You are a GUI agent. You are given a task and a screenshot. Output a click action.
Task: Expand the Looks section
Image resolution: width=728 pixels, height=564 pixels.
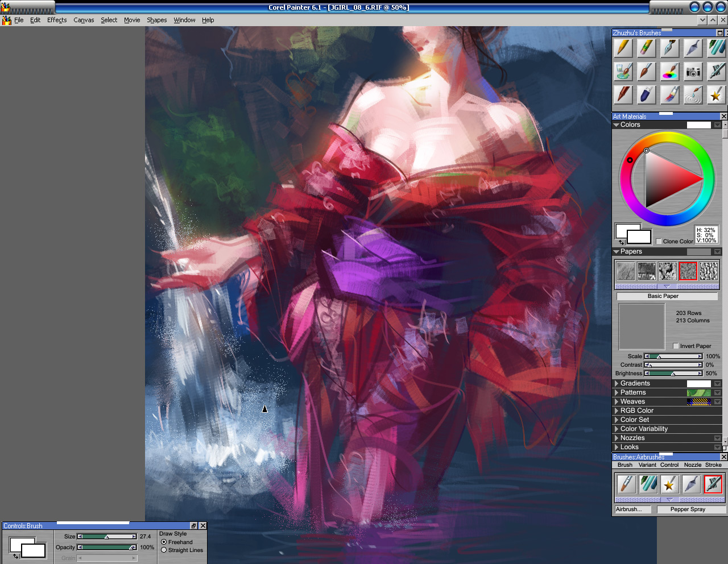pyautogui.click(x=617, y=447)
